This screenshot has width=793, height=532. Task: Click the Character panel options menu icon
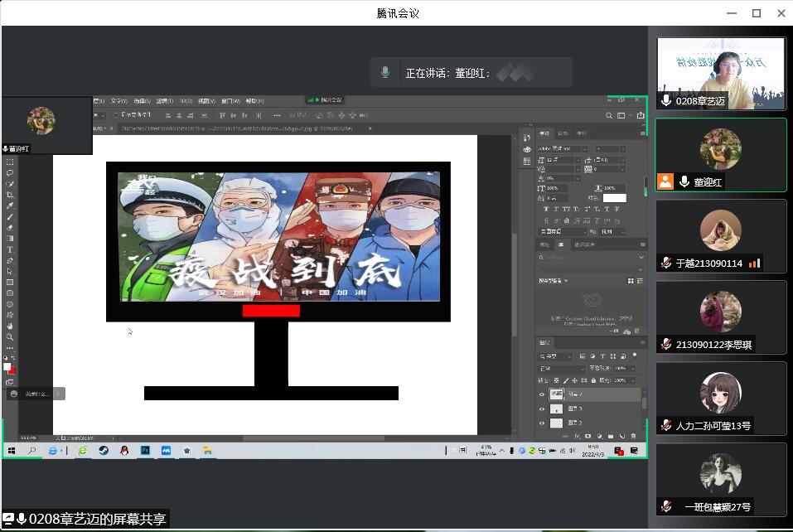642,133
